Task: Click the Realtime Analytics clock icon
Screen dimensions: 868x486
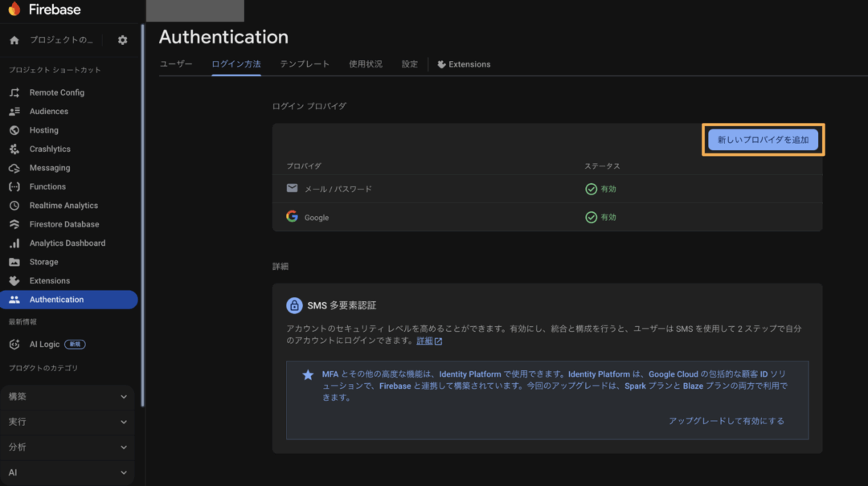Action: click(14, 206)
